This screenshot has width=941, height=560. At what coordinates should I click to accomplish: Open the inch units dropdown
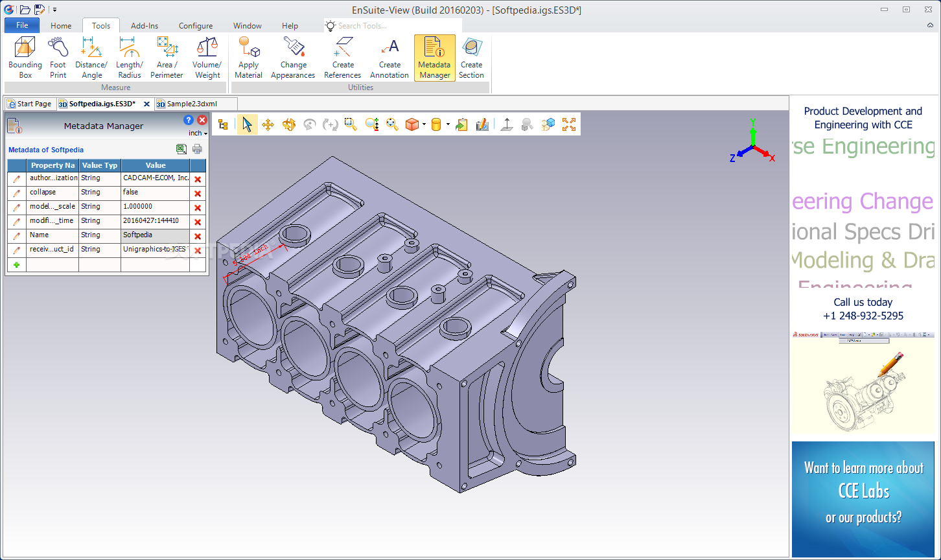click(198, 133)
